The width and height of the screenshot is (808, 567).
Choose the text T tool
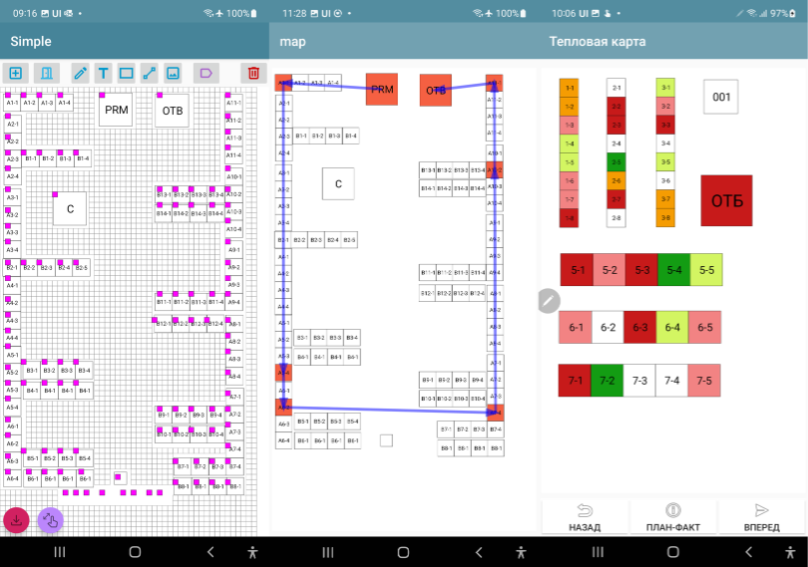(103, 73)
